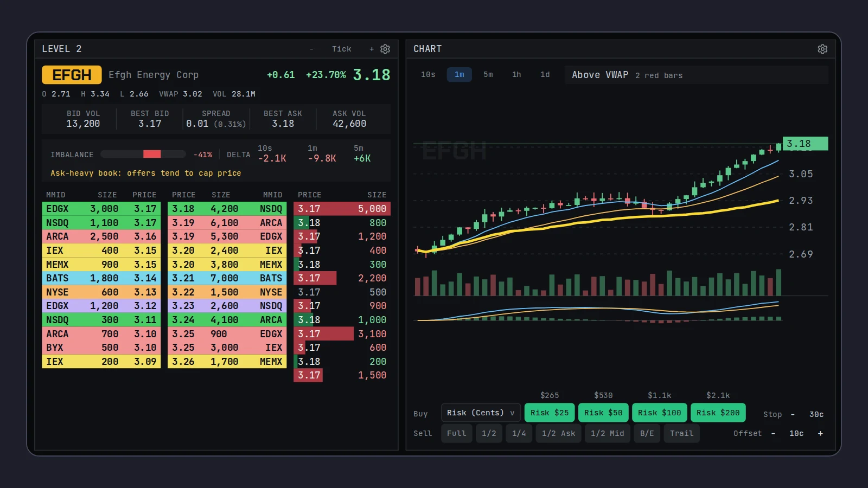Set stop to B/E
The width and height of the screenshot is (868, 488).
[647, 433]
